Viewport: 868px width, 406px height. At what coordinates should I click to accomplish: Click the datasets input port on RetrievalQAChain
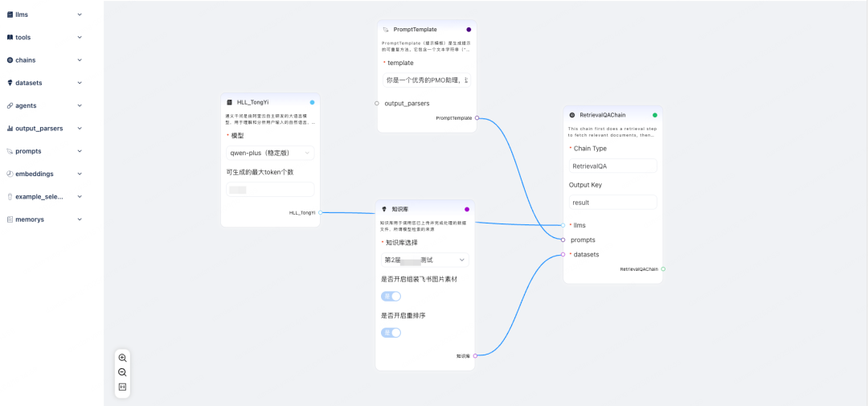coord(563,254)
